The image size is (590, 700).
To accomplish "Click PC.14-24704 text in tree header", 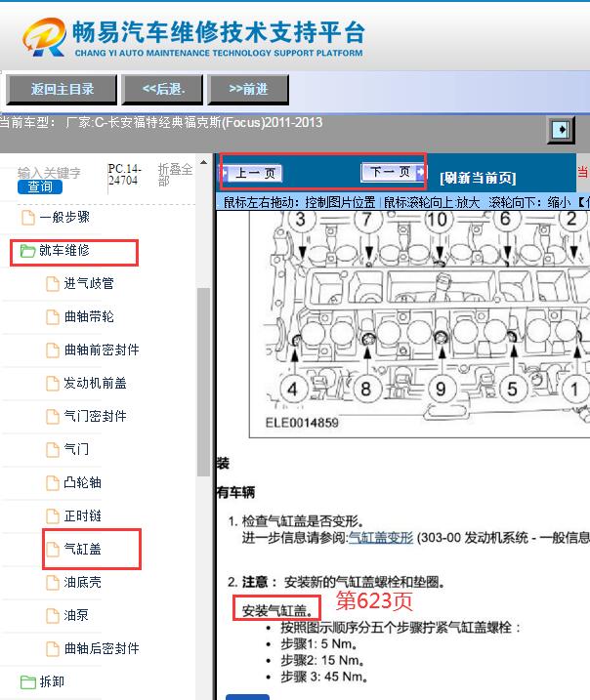I will click(x=125, y=175).
